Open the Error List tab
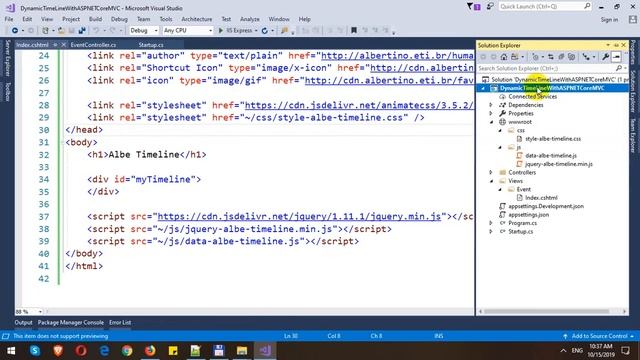The width and height of the screenshot is (640, 360). (120, 322)
